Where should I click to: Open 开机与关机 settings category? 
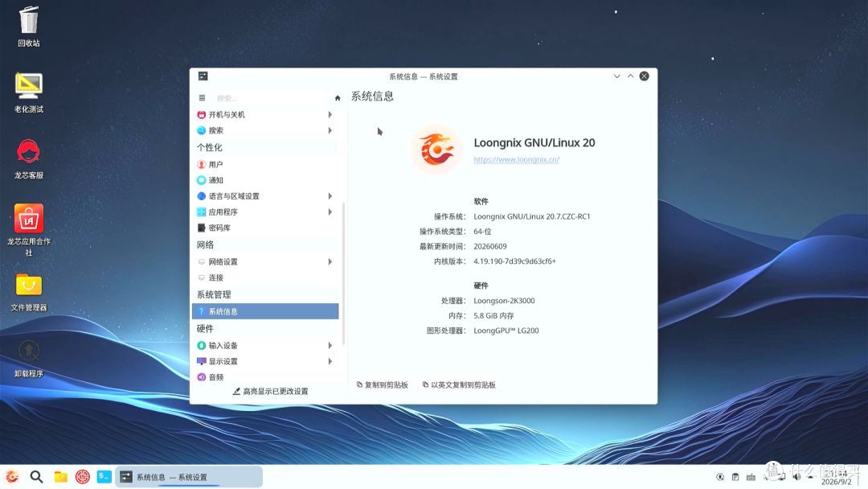(x=265, y=115)
